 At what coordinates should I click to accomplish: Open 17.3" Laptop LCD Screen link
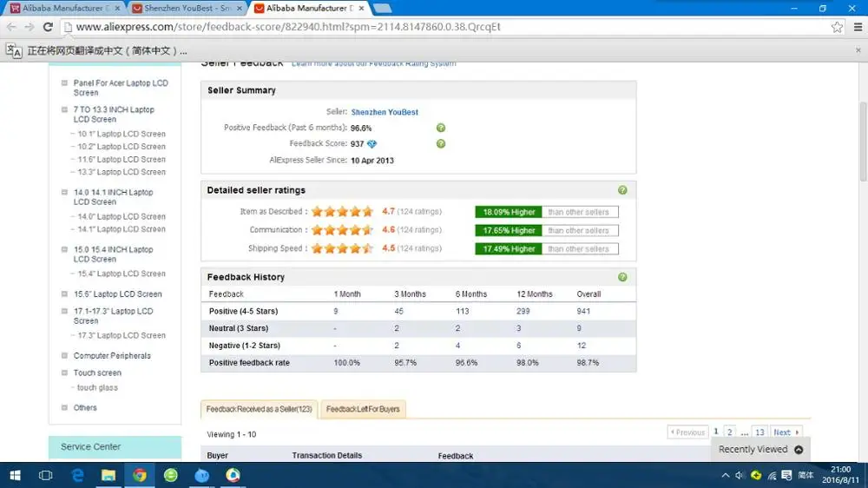pos(122,336)
